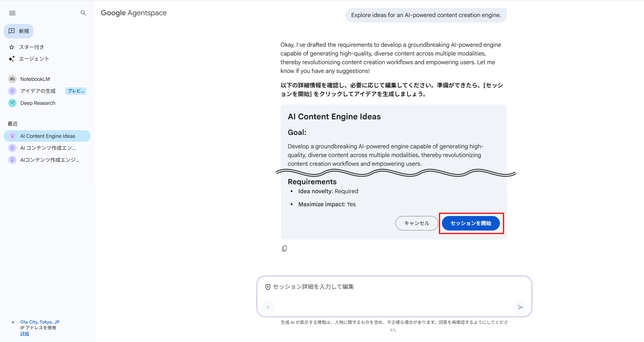Click the Ota City, Tokyo link
The width and height of the screenshot is (644, 342).
click(x=40, y=322)
